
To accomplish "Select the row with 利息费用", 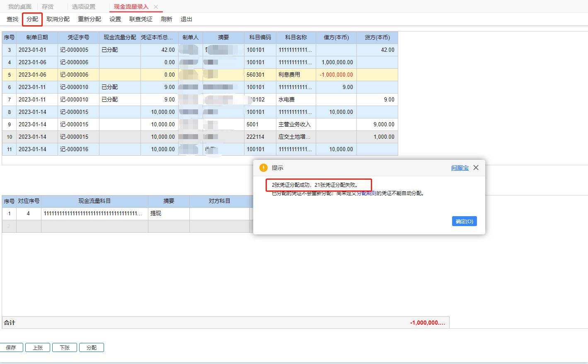I will coord(200,75).
